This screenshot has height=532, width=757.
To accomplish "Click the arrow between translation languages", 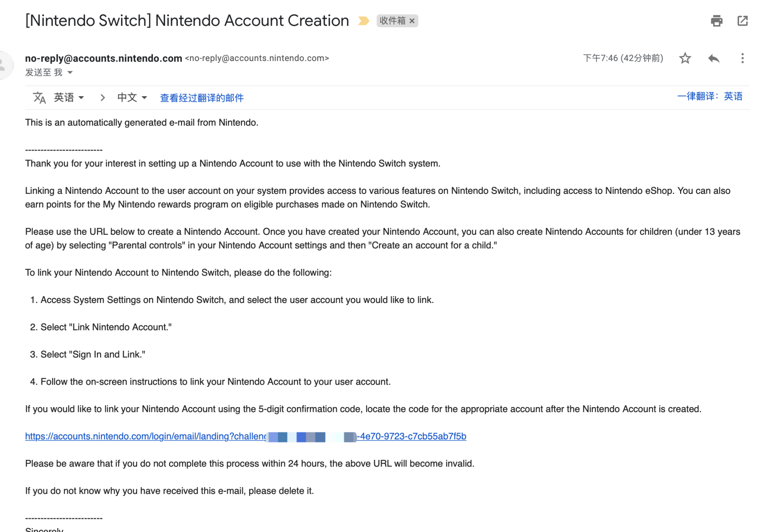I will coord(103,97).
